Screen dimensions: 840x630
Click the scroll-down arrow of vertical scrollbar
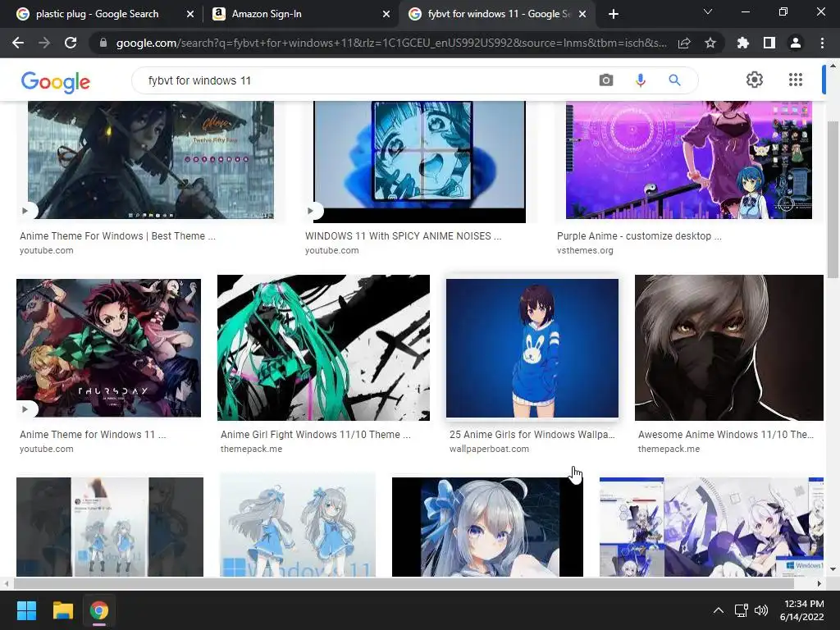point(833,569)
